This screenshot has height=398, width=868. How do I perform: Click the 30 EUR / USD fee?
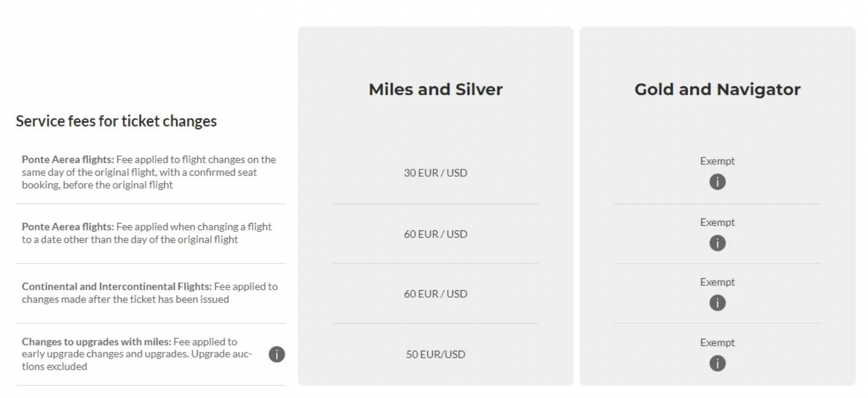pyautogui.click(x=435, y=173)
